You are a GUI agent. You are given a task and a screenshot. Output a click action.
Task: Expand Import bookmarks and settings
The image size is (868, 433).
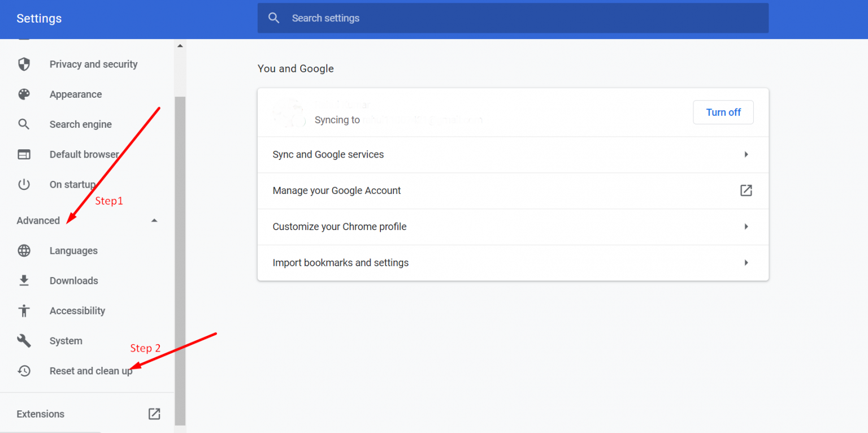point(746,262)
